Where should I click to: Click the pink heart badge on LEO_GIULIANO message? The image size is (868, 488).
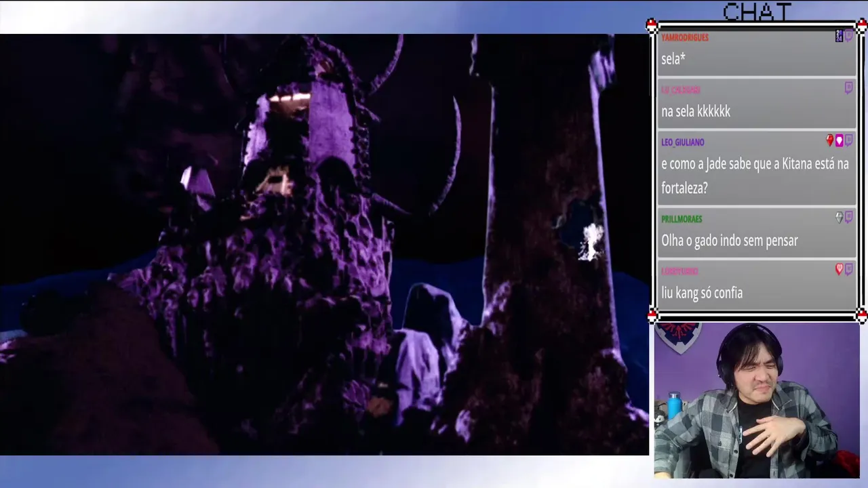point(839,140)
